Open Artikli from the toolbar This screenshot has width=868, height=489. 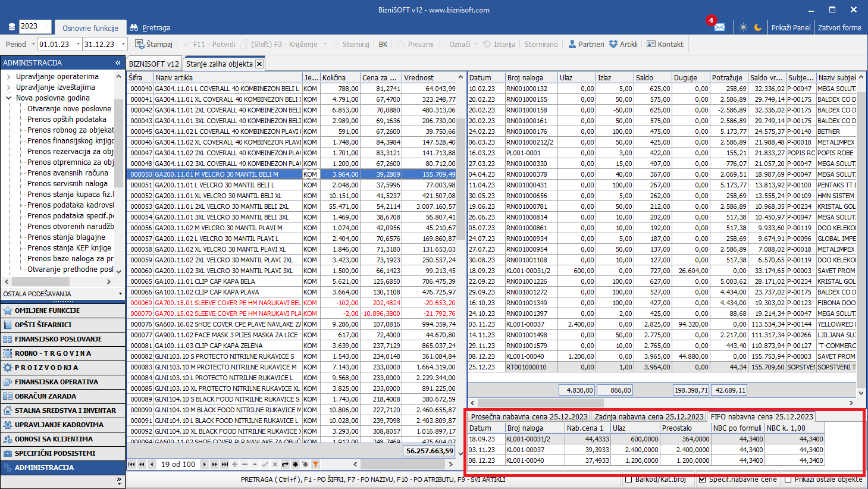tap(623, 44)
